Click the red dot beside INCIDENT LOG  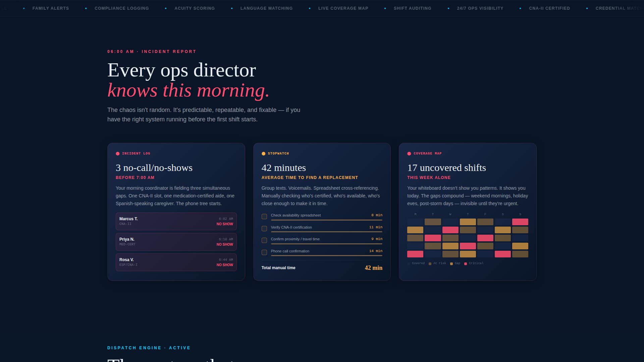click(x=118, y=154)
